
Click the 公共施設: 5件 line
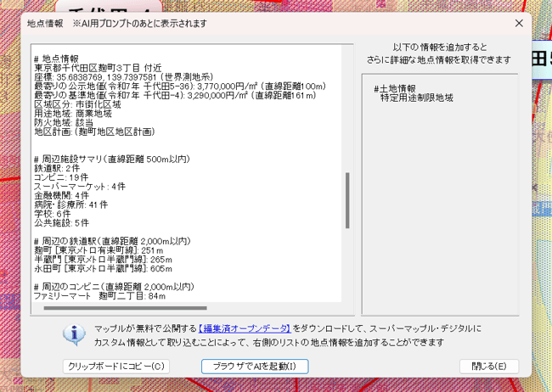point(62,223)
